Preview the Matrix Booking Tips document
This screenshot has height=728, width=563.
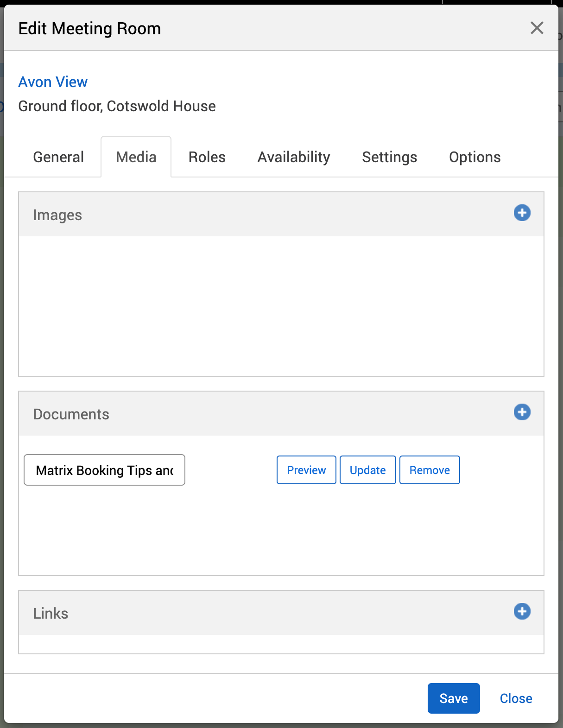306,470
